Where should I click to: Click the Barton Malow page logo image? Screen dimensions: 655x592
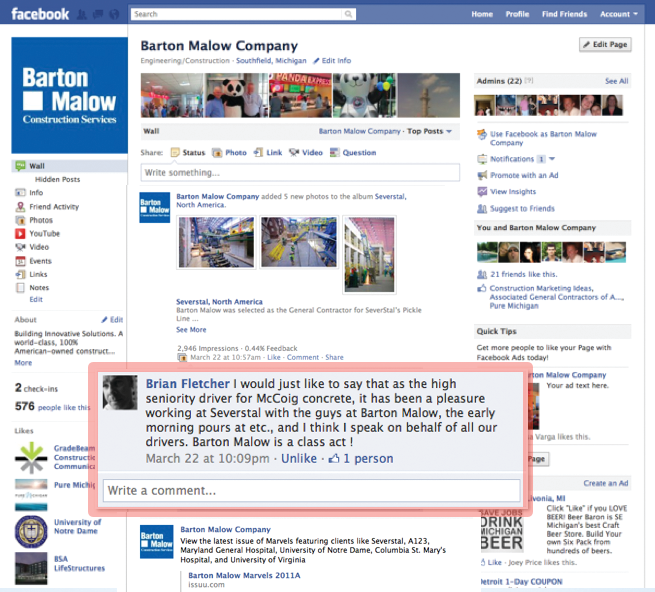coord(69,95)
